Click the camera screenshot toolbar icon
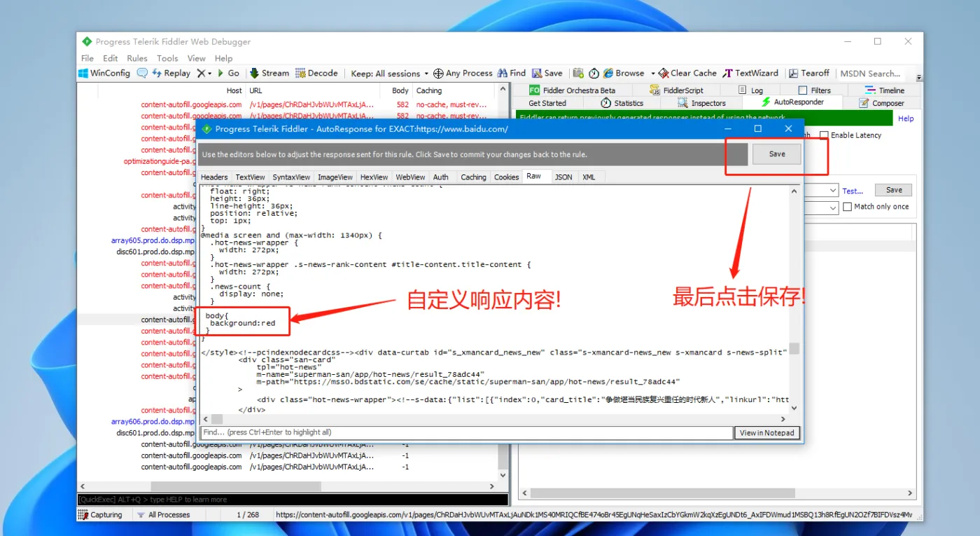The height and width of the screenshot is (536, 980). coord(578,73)
